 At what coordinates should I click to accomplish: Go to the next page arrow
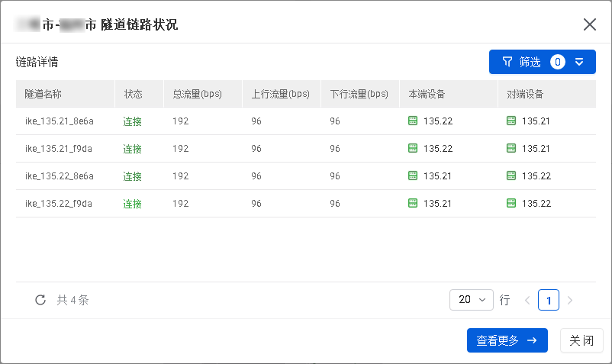570,300
